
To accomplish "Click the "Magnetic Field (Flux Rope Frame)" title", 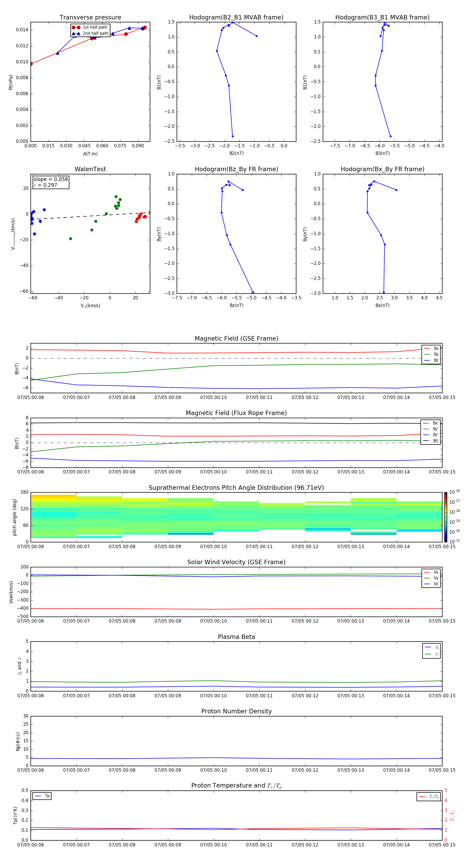I will pos(236,413).
